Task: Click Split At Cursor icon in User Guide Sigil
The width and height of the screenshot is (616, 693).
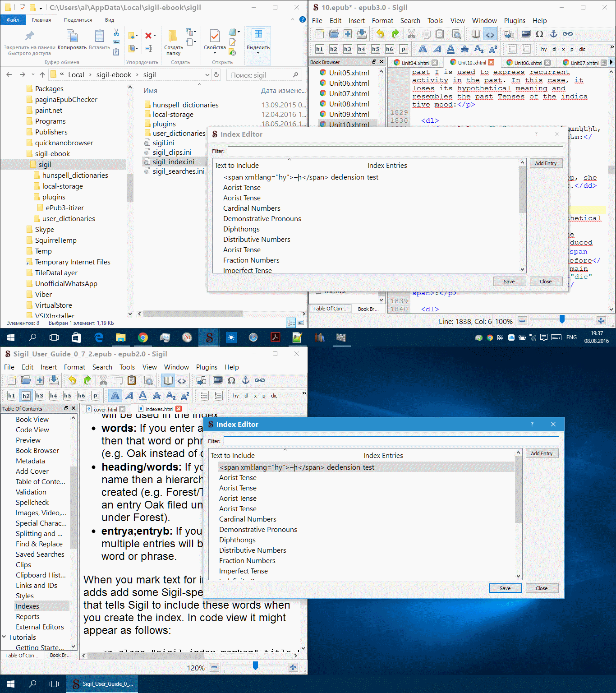Action: 201,380
